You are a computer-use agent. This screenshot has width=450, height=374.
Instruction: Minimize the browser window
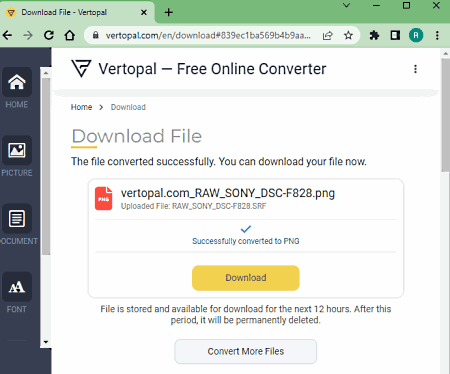point(376,6)
